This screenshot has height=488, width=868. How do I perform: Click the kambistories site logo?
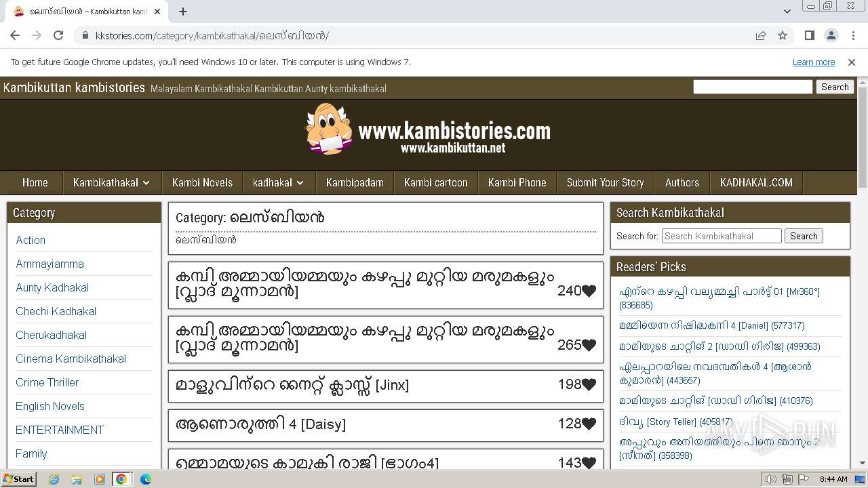point(428,129)
